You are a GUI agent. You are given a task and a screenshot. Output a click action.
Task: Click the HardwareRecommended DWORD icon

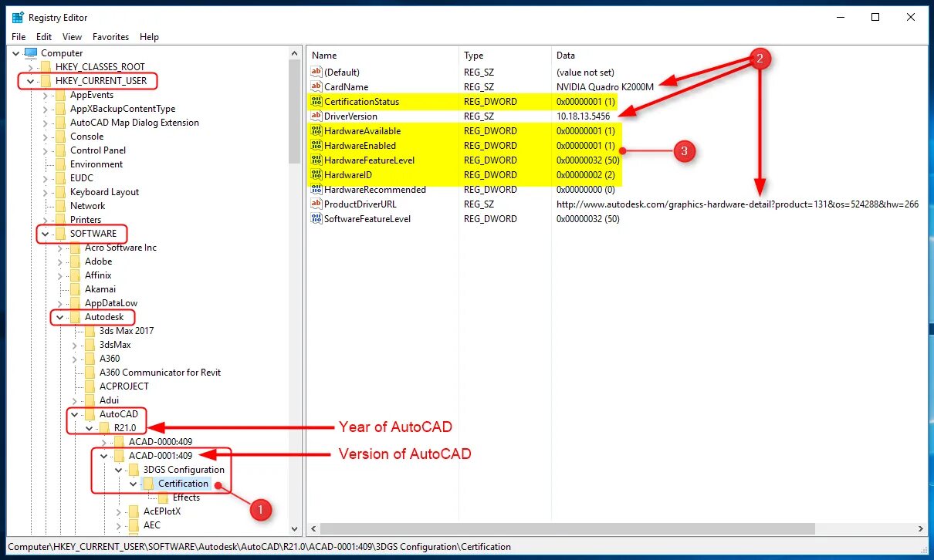tap(316, 189)
